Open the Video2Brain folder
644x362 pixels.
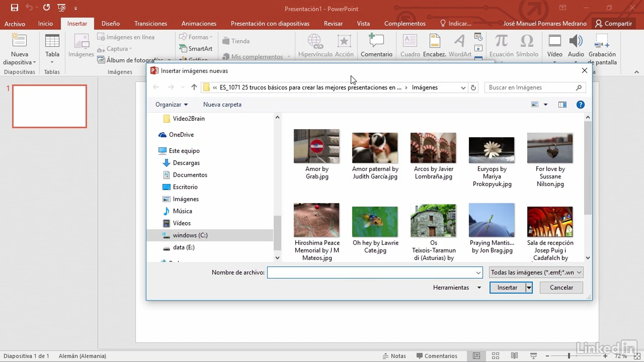tap(184, 119)
